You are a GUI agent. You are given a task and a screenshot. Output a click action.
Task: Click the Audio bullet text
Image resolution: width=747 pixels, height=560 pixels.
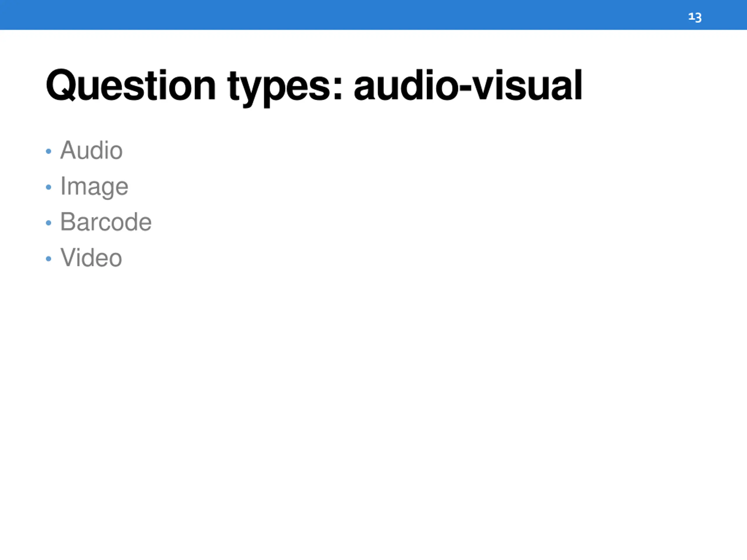pos(91,150)
